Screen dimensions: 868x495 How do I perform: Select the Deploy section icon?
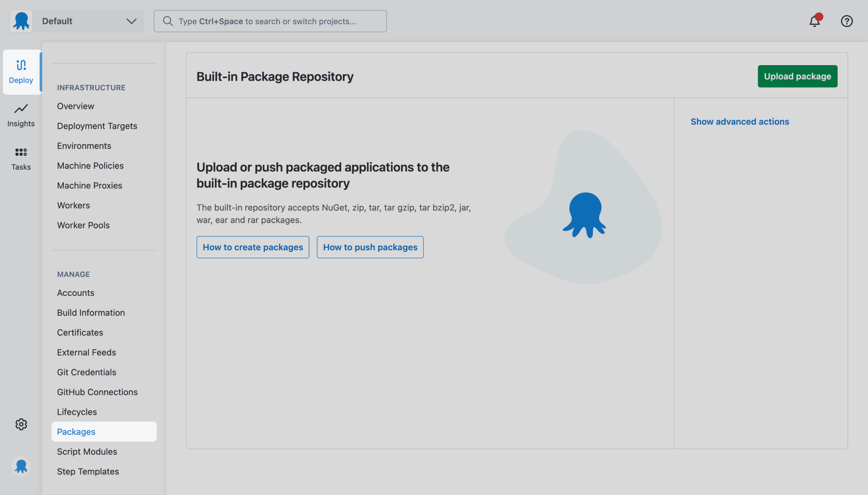[x=21, y=72]
